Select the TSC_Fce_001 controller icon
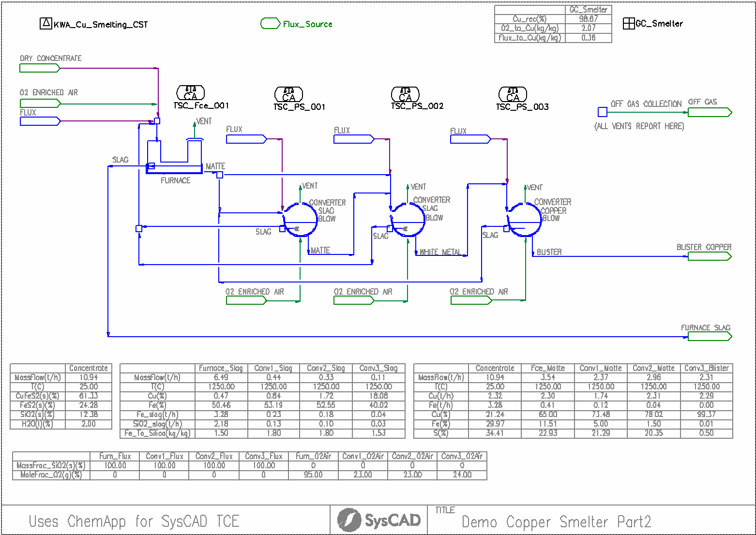Image resolution: width=756 pixels, height=535 pixels. pyautogui.click(x=191, y=93)
